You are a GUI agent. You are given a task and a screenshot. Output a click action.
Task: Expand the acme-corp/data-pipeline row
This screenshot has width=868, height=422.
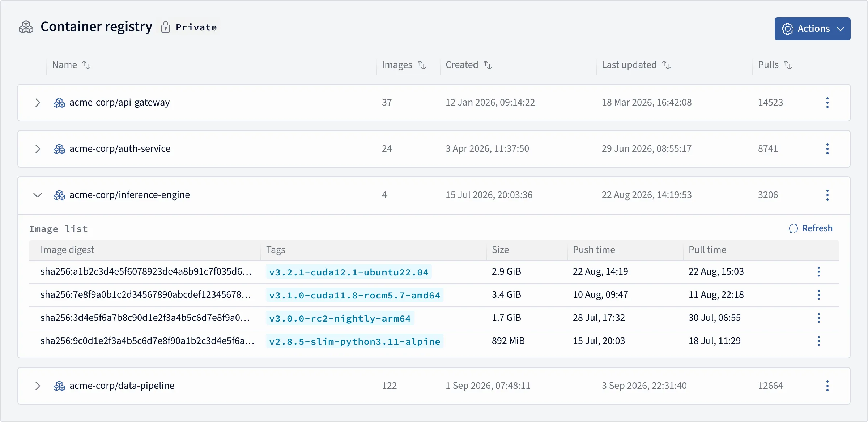pyautogui.click(x=38, y=386)
